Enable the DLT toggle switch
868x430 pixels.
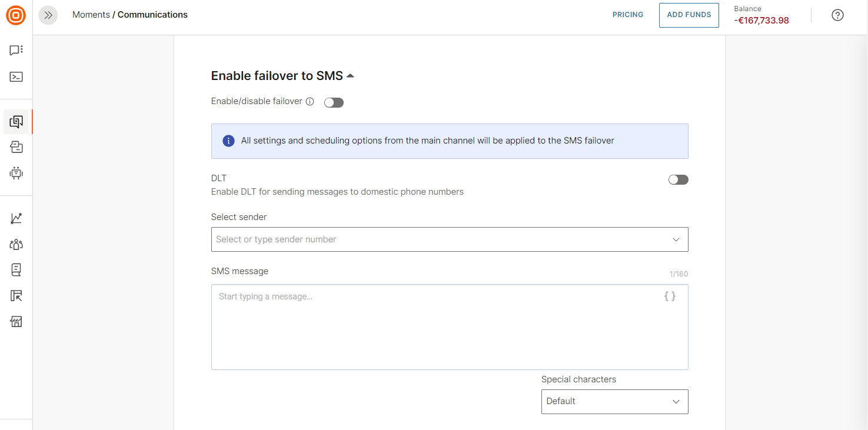678,180
